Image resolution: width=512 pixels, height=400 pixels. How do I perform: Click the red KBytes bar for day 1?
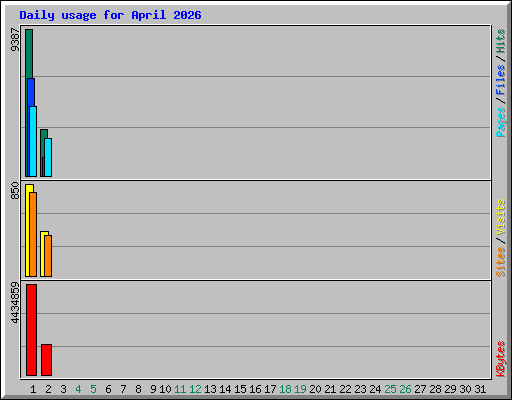[x=31, y=330]
